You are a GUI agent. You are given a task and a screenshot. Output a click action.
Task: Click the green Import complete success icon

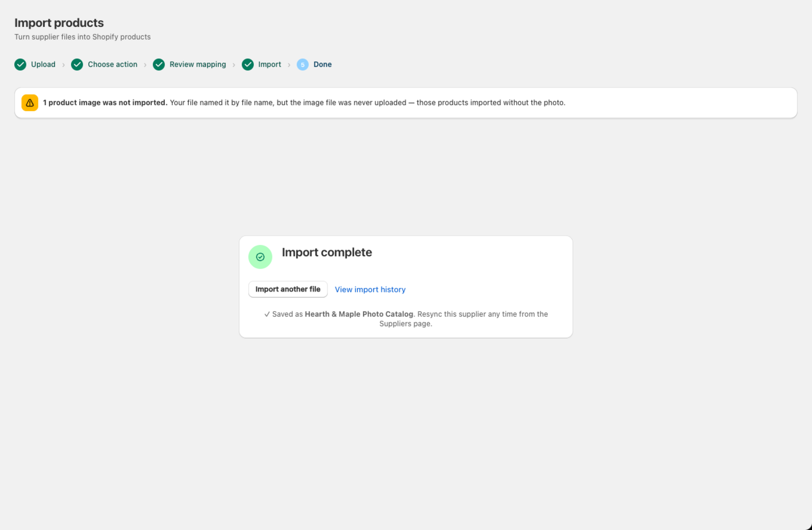(x=260, y=257)
